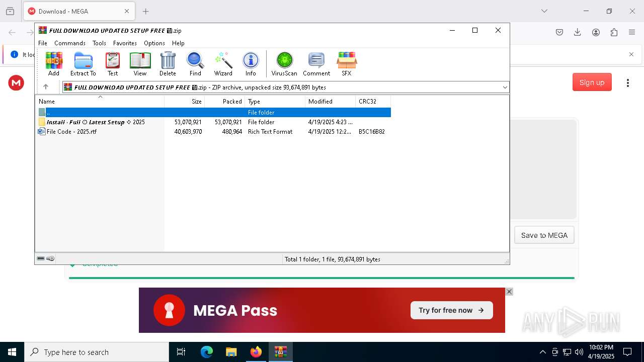Open the Comment toolbar icon

(316, 64)
